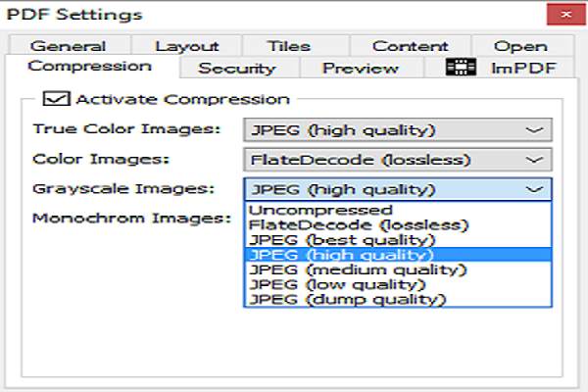Image resolution: width=588 pixels, height=392 pixels.
Task: Open the Security tab
Action: [236, 69]
